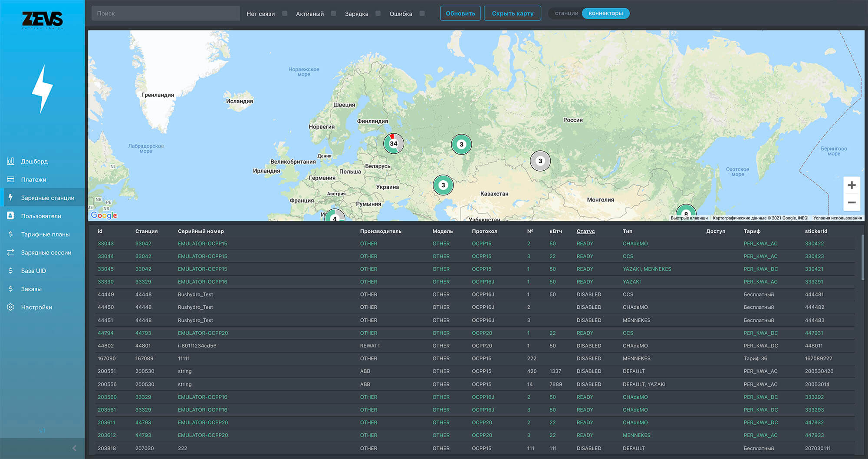Collapse the sidebar using the chevron arrow
This screenshot has width=868, height=459.
coord(74,448)
